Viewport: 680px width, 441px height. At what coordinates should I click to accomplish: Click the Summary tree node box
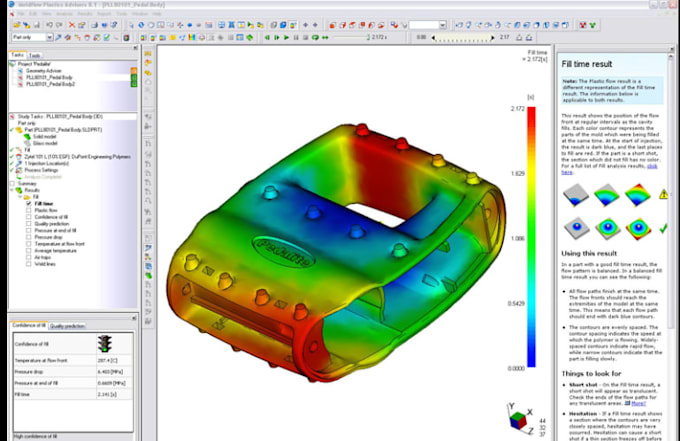(12, 183)
